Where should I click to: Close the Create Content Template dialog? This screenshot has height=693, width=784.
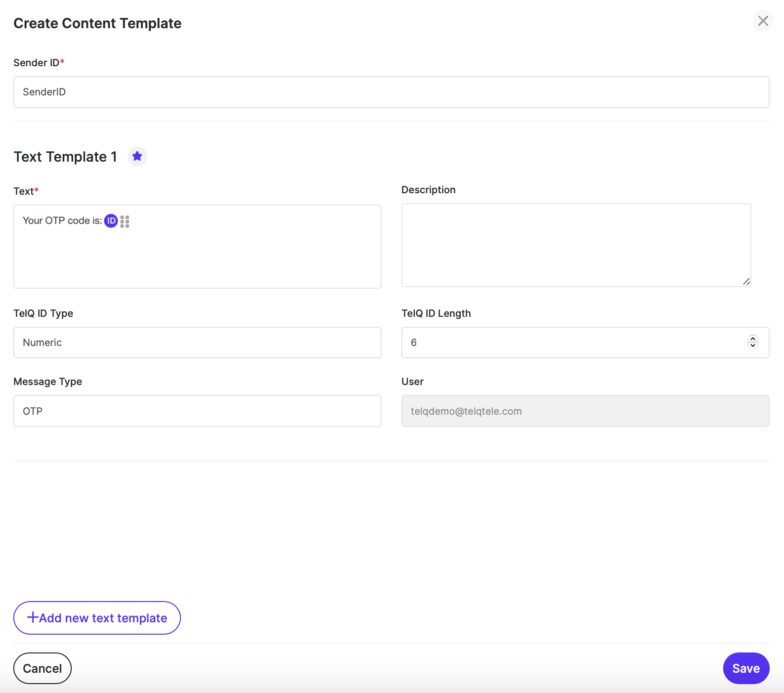point(763,21)
